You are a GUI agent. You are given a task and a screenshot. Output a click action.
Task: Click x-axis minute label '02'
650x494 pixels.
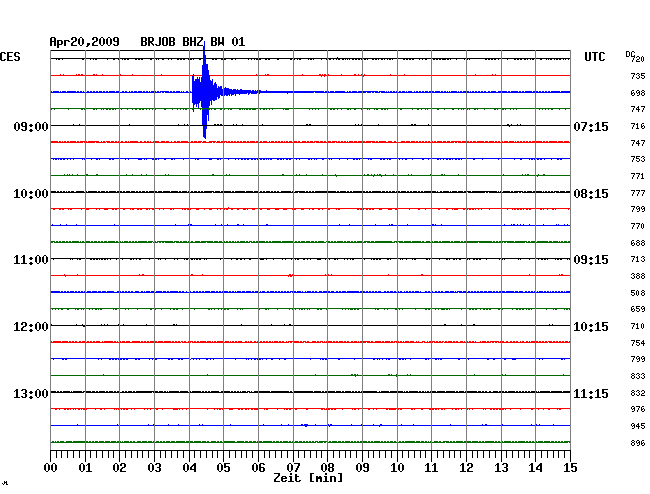point(119,467)
